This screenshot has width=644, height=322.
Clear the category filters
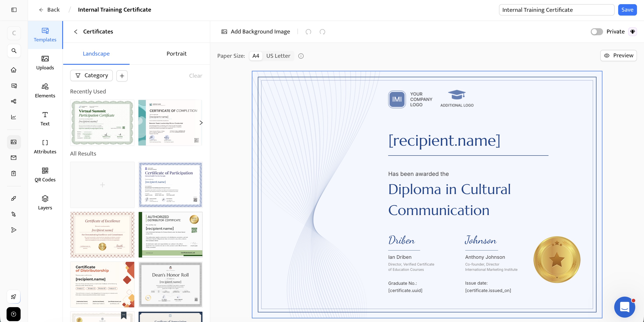pyautogui.click(x=195, y=76)
